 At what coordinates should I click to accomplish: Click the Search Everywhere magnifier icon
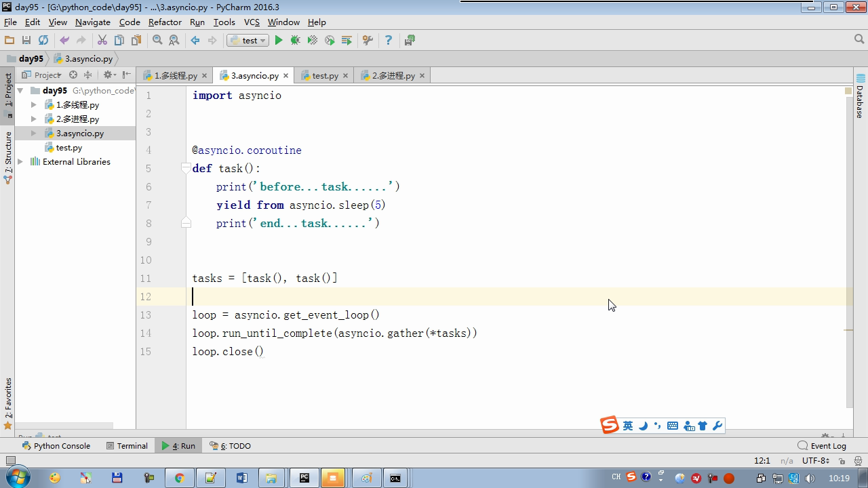[859, 40]
